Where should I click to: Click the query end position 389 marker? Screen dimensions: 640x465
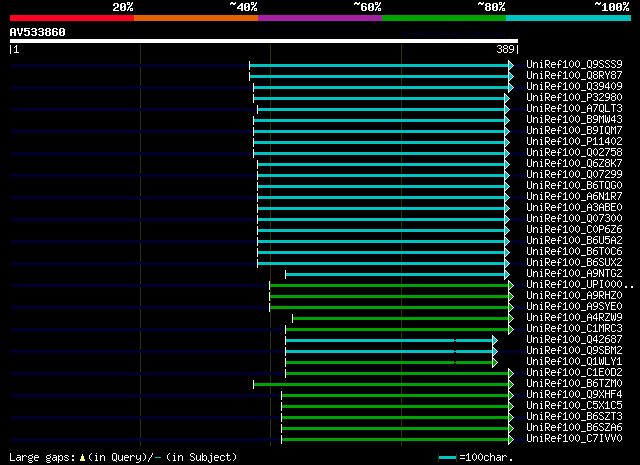pos(507,49)
